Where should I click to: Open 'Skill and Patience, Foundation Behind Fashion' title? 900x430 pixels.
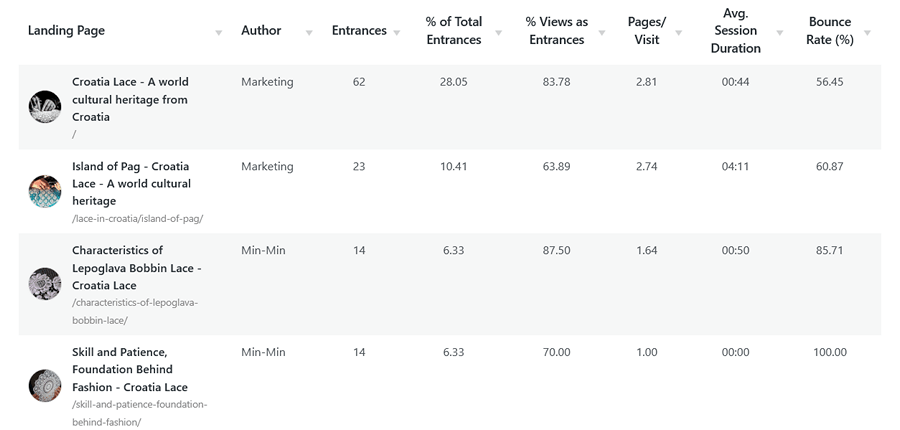130,369
